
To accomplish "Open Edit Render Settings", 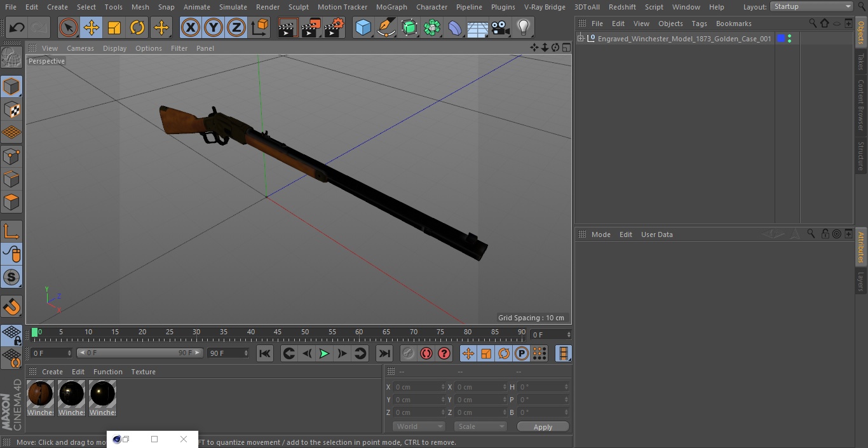I will click(x=334, y=27).
